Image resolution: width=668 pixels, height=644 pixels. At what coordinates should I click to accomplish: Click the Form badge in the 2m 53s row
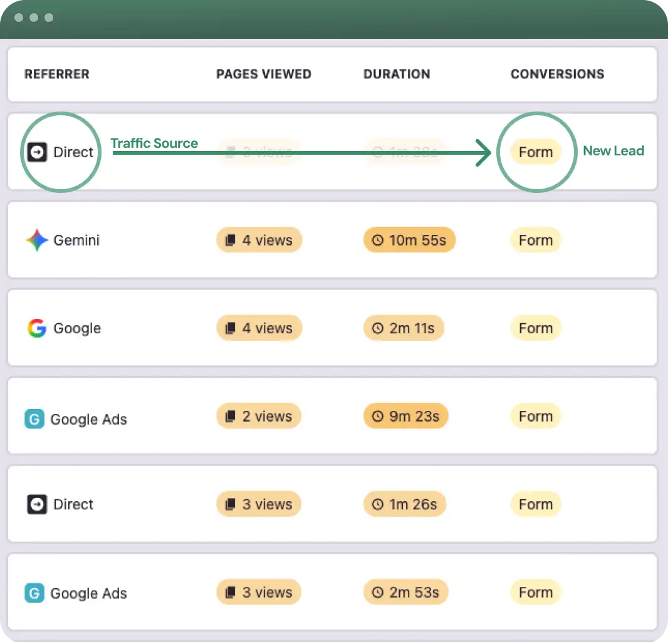(536, 593)
